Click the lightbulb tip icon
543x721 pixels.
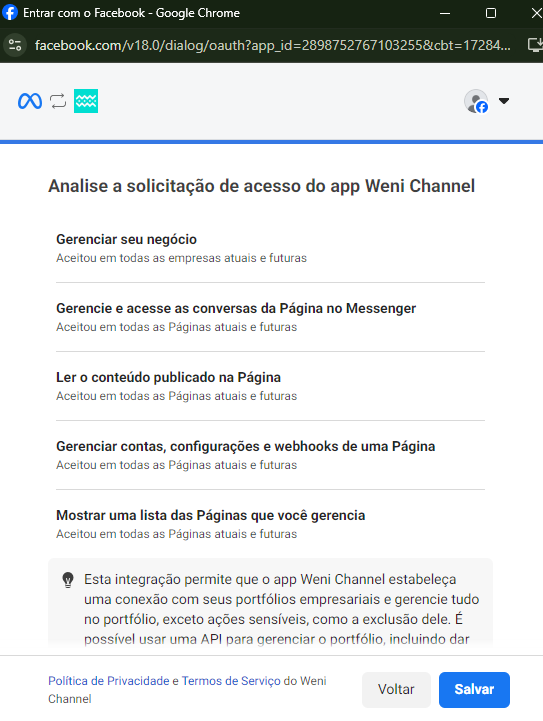68,580
